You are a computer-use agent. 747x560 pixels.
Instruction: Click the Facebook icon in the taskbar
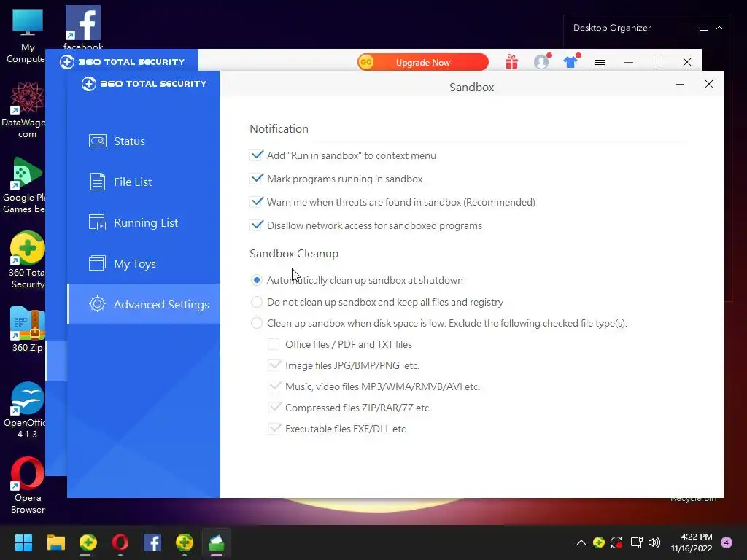[152, 542]
